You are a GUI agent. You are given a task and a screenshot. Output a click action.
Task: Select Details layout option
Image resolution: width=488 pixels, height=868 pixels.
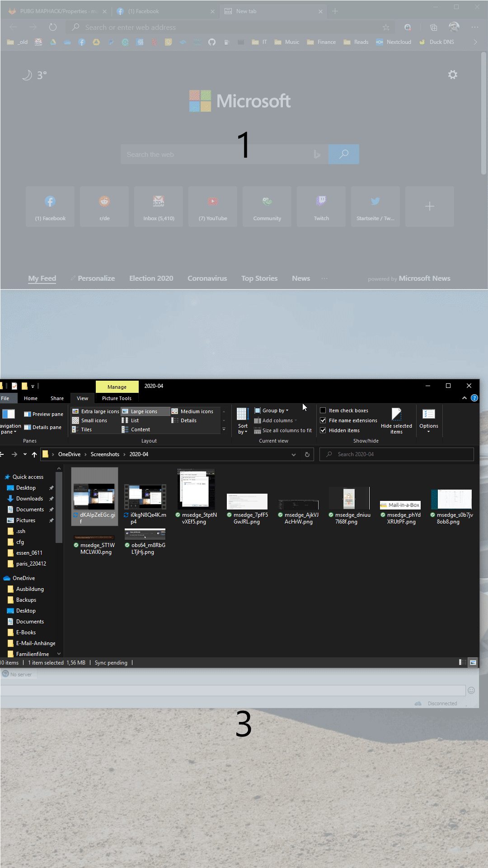pos(184,420)
